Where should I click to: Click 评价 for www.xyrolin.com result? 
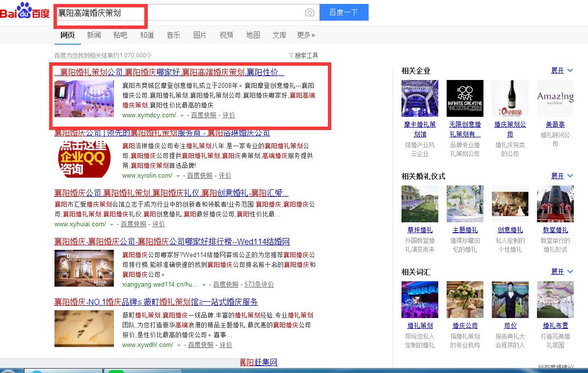(225, 175)
